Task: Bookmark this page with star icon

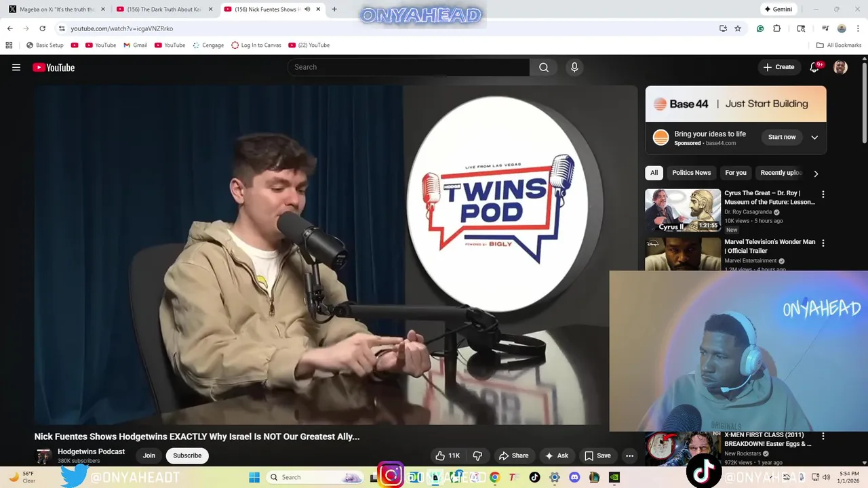Action: [738, 28]
